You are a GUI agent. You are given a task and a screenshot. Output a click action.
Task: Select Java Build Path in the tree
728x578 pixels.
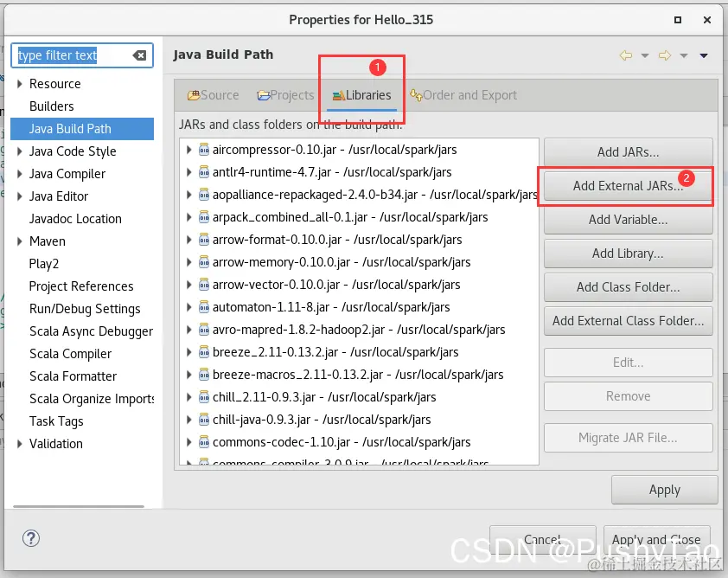82,129
